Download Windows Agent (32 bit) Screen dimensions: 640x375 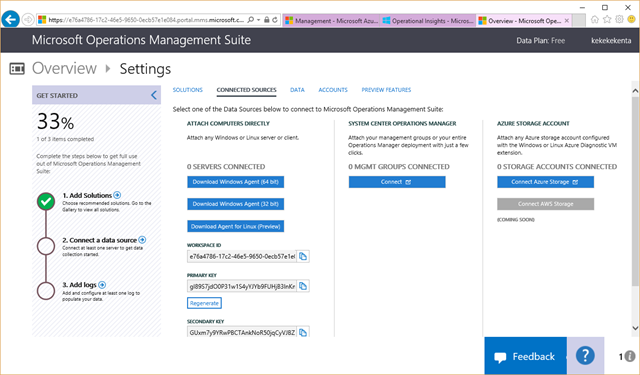(x=236, y=204)
